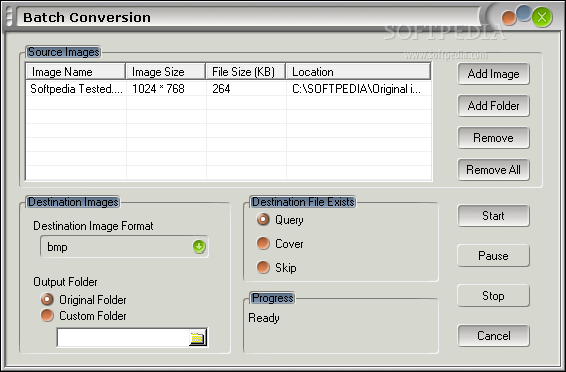This screenshot has width=566, height=372.
Task: Click the C:\SOFTPEDIA\Original location cell
Action: (359, 89)
